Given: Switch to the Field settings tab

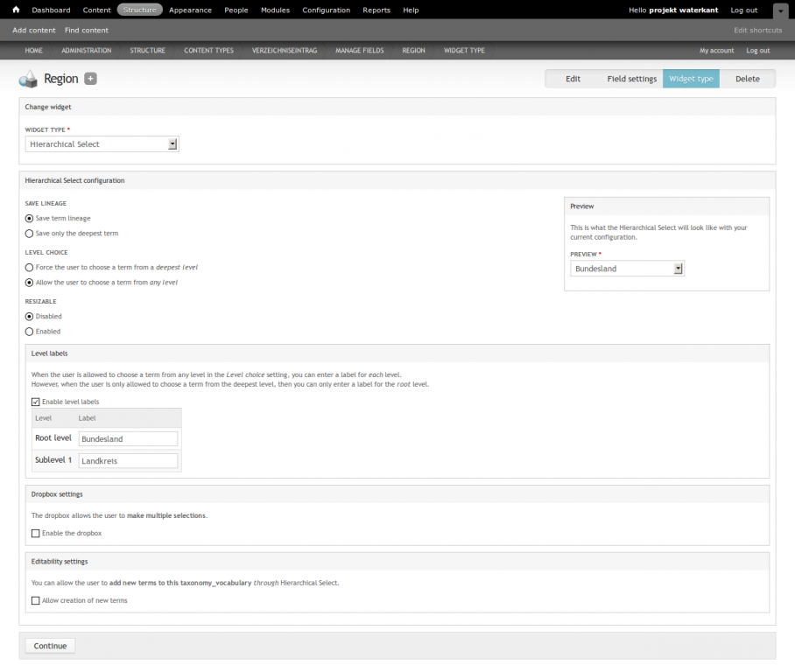Looking at the screenshot, I should pos(631,79).
